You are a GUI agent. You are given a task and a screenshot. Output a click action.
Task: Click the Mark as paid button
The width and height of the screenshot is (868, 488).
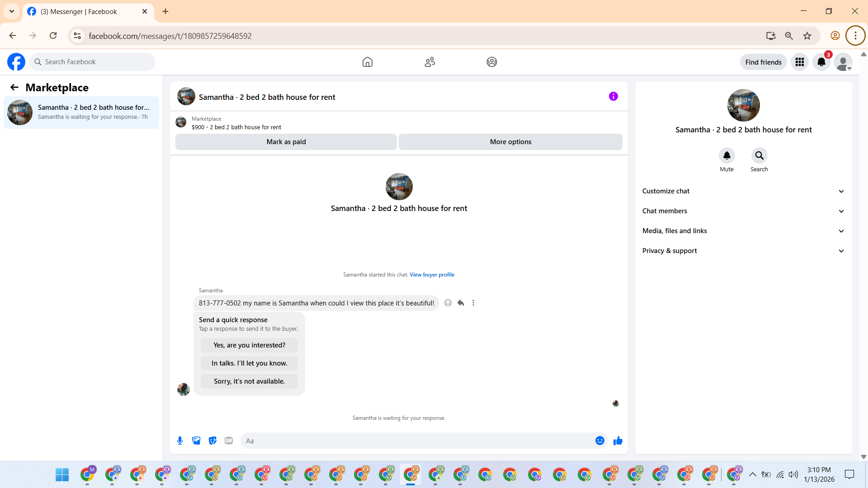click(286, 142)
